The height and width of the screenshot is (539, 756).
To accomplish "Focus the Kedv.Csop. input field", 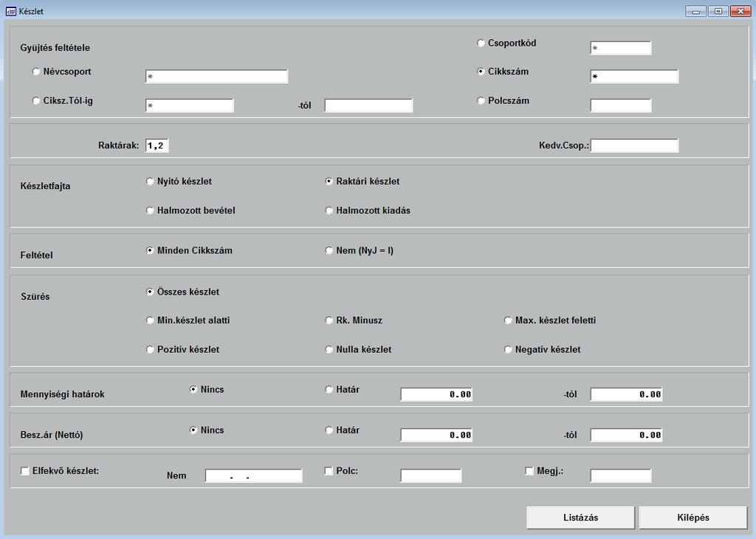I will [x=634, y=145].
